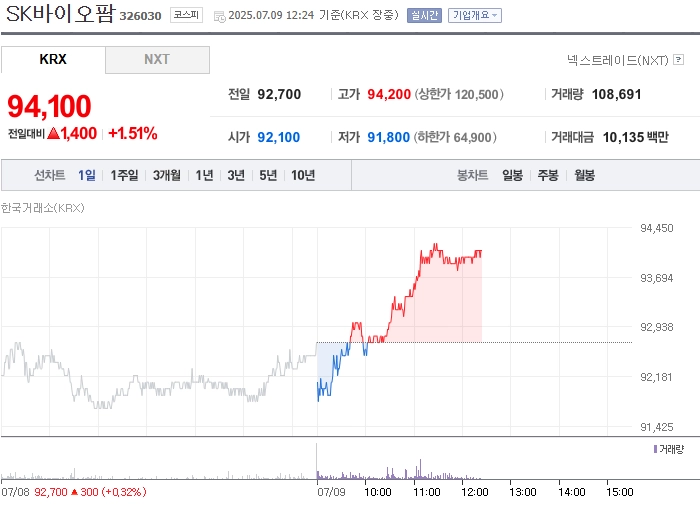Show the 주봉 weekly candle chart
Screen dimensions: 700x515
(x=548, y=175)
